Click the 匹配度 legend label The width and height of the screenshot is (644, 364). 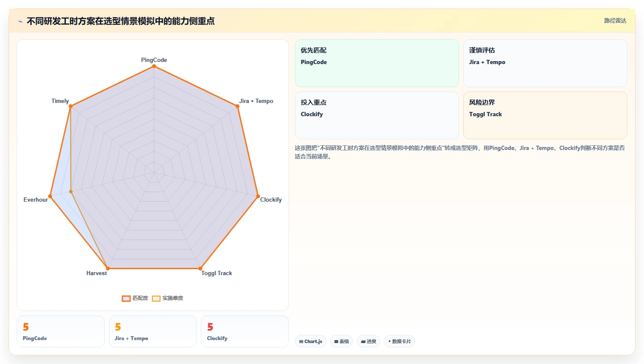140,298
